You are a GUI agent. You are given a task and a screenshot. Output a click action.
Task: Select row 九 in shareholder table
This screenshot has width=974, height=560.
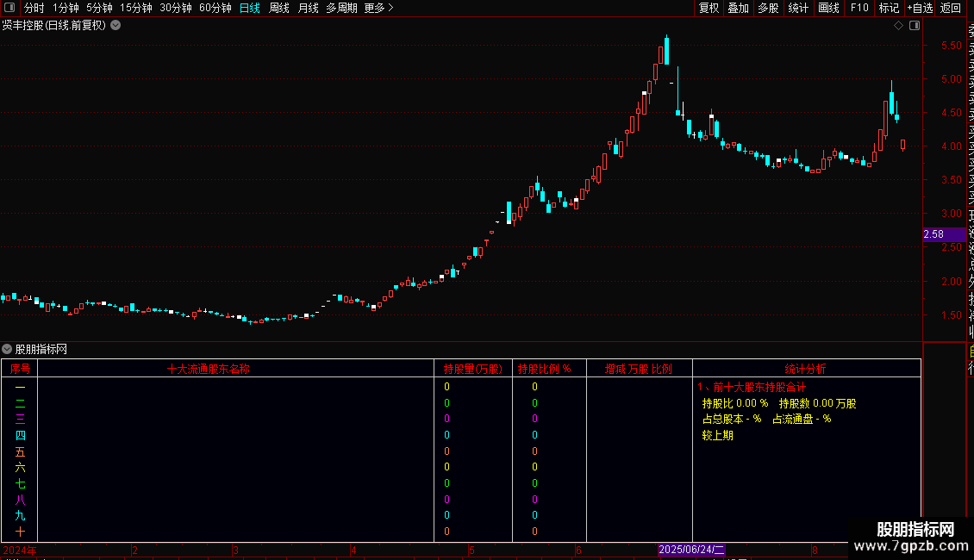tap(20, 515)
